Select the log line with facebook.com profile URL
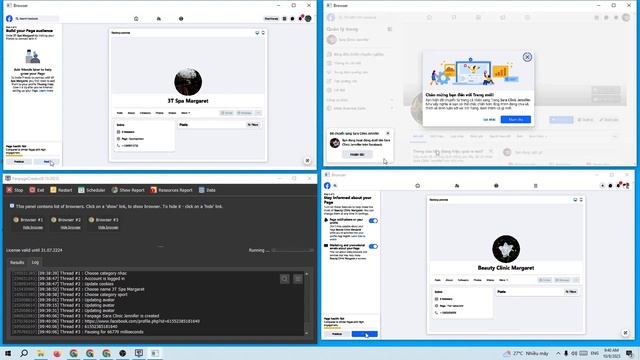Image resolution: width=640 pixels, height=360 pixels. tap(106, 321)
